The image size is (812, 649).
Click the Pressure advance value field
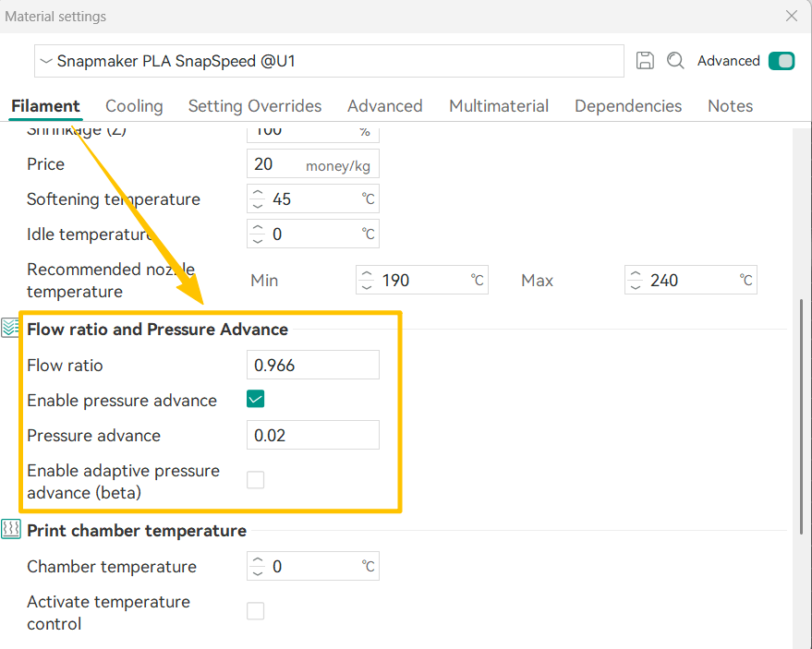[313, 436]
